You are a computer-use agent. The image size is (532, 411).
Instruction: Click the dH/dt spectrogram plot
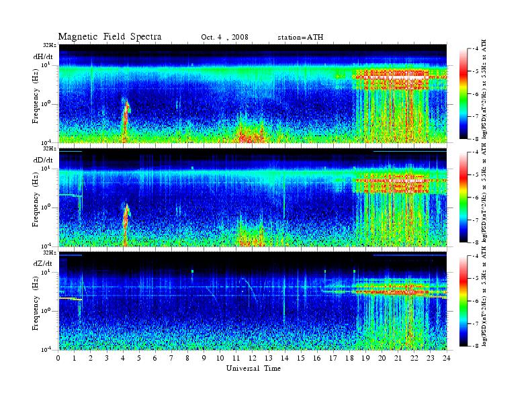tap(253, 93)
